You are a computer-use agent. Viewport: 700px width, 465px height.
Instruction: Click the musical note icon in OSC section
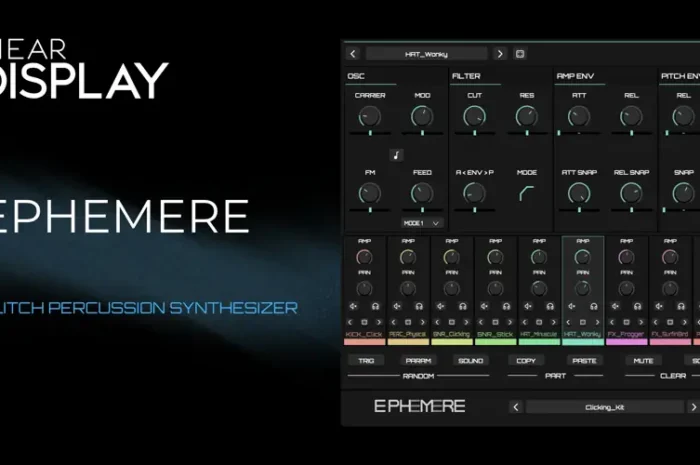[x=396, y=155]
